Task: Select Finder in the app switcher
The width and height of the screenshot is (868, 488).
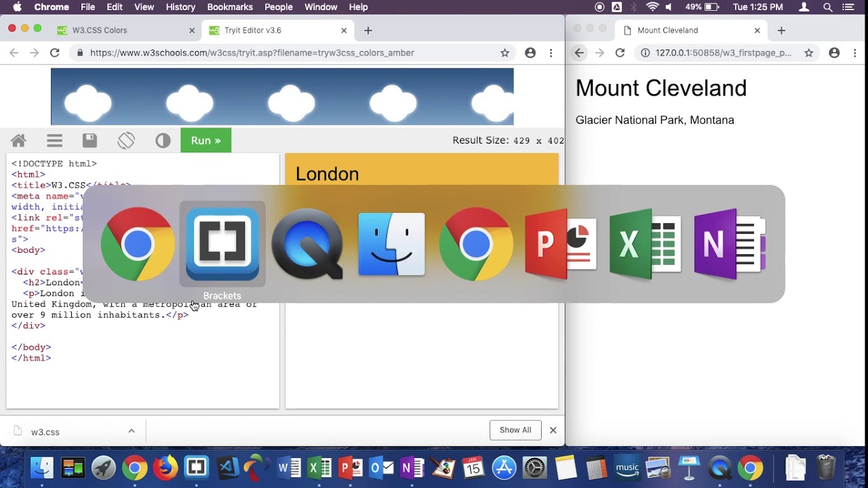Action: [x=392, y=244]
